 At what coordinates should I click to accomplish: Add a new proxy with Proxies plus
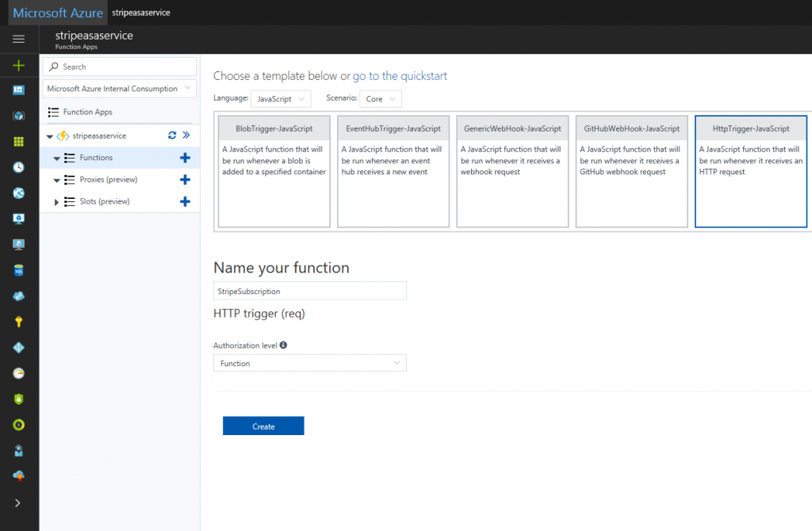click(x=185, y=180)
